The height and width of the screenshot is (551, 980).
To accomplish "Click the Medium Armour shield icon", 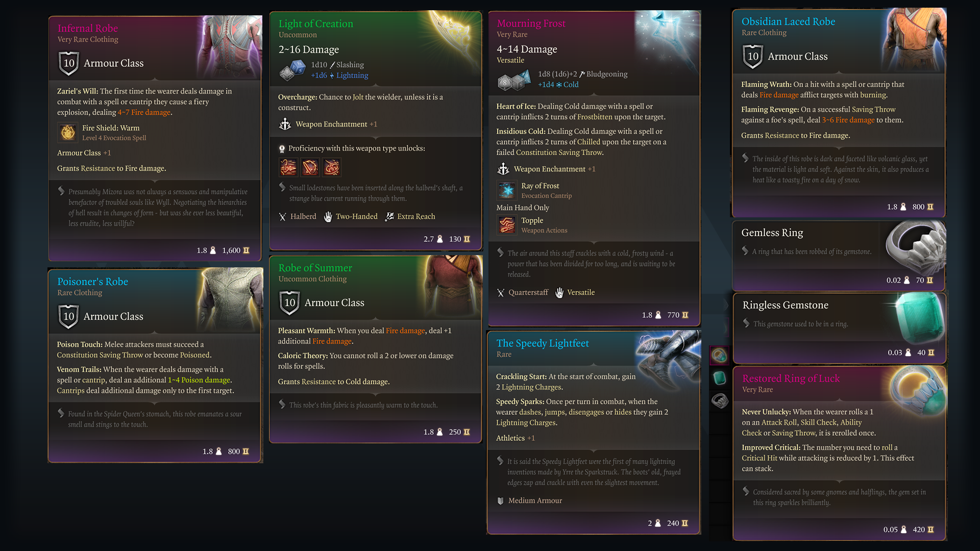I will [500, 501].
